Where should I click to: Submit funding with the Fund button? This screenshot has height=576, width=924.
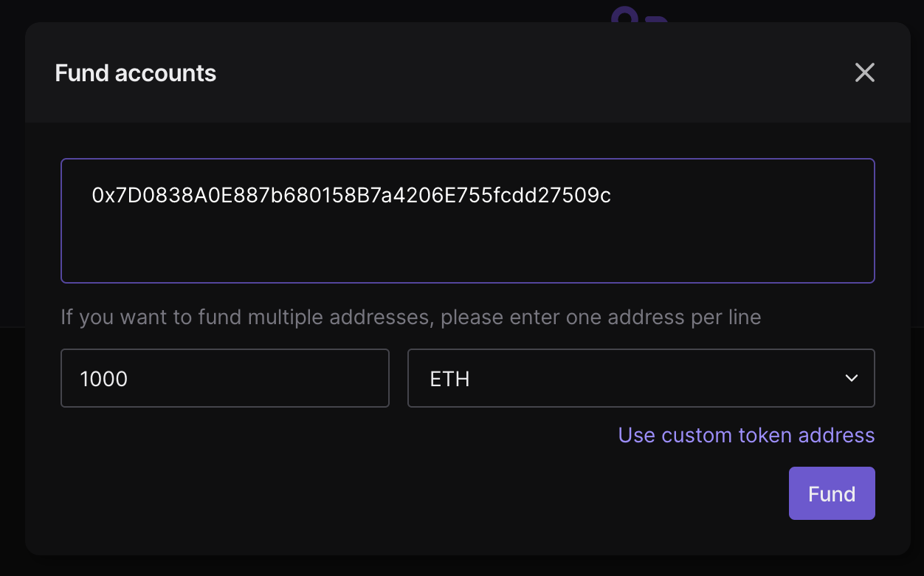832,493
